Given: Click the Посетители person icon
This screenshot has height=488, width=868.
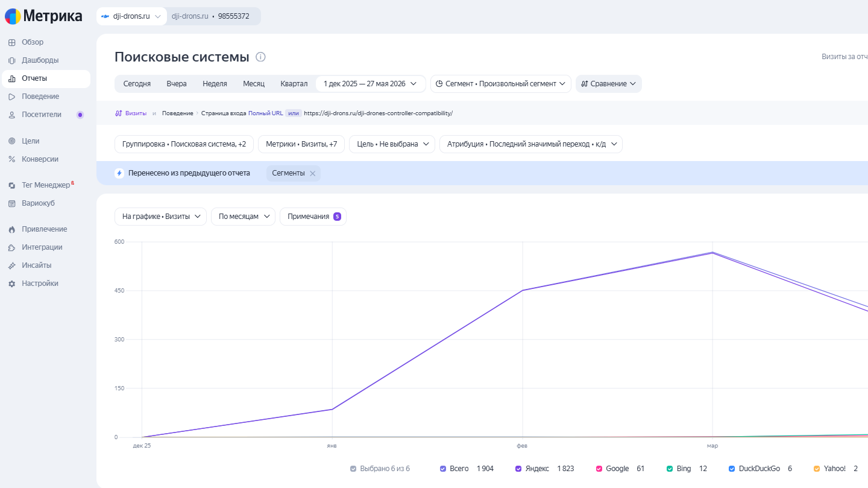Looking at the screenshot, I should [11, 115].
